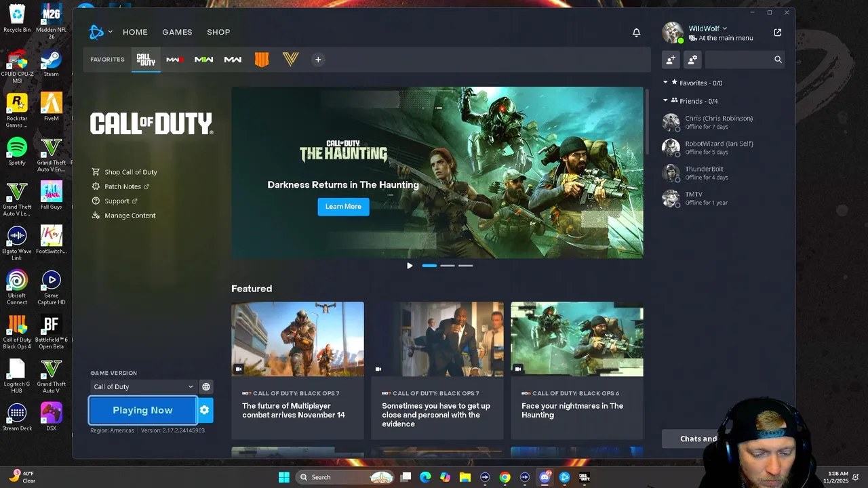Viewport: 868px width, 488px height.
Task: Click WildWolf profile avatar
Action: click(x=673, y=33)
